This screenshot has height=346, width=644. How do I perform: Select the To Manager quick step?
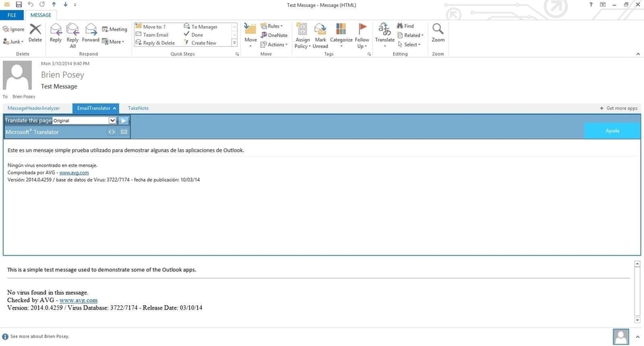point(201,26)
